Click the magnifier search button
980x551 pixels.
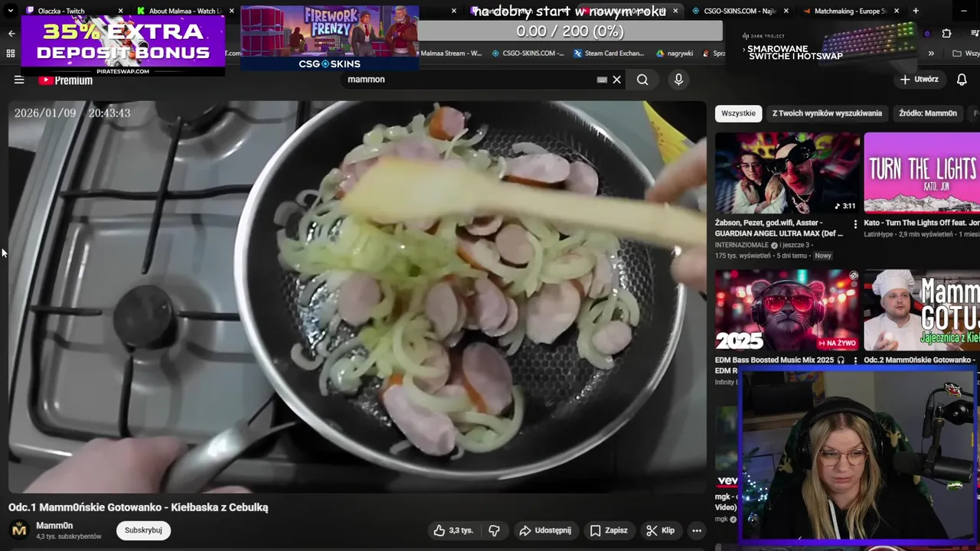point(642,80)
